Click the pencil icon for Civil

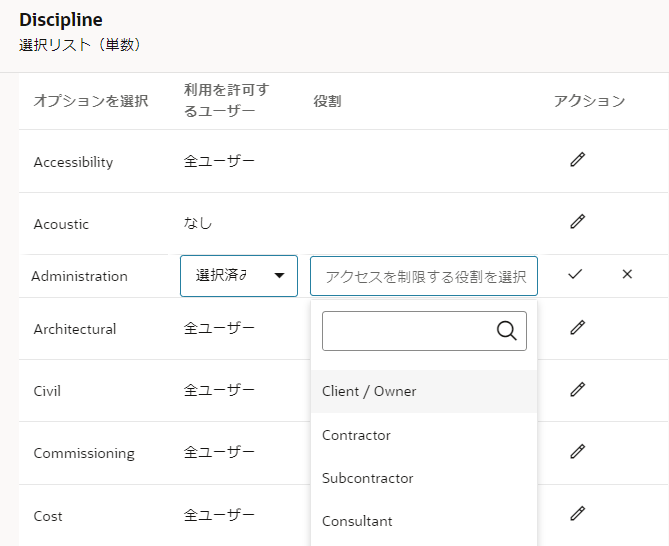pyautogui.click(x=577, y=389)
